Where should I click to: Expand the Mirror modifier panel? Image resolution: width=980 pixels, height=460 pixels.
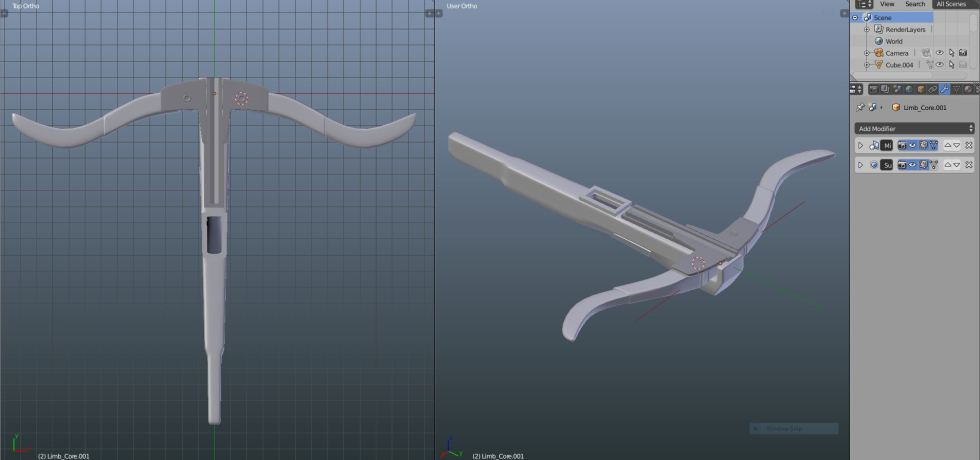tap(860, 145)
